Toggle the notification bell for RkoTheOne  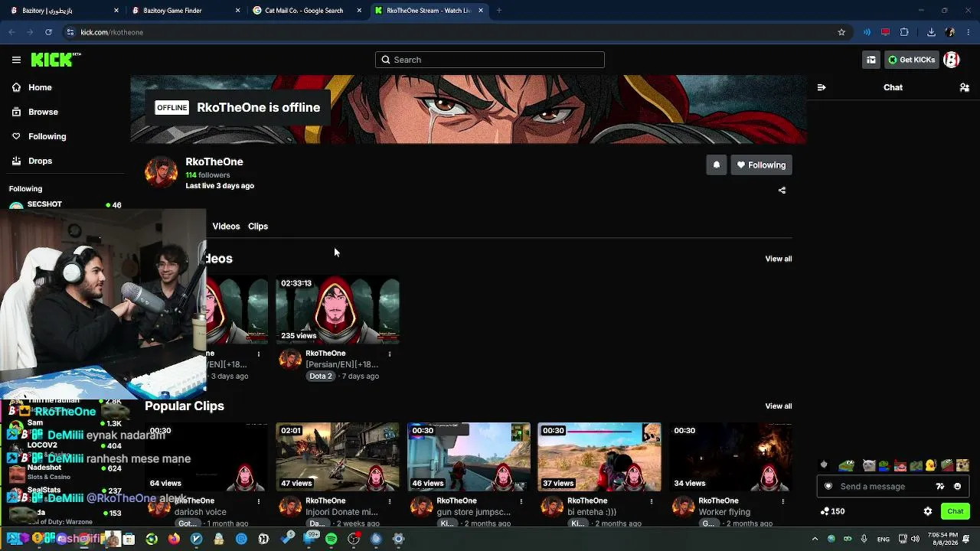[x=717, y=165]
